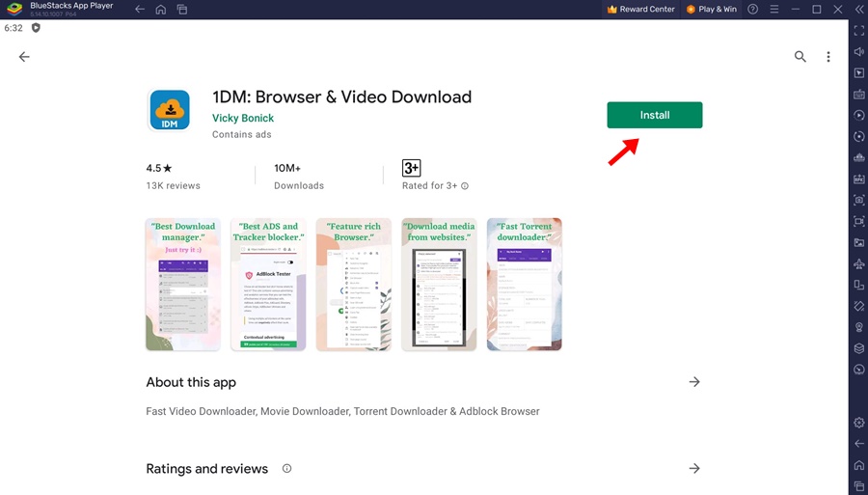Click the sidebar play-circle macro icon
The image size is (868, 495).
click(859, 115)
